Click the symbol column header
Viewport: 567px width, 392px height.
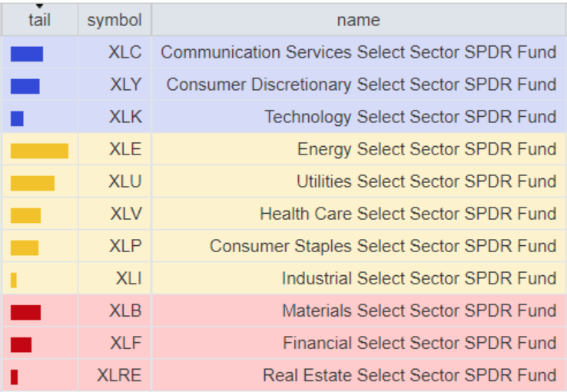(114, 21)
